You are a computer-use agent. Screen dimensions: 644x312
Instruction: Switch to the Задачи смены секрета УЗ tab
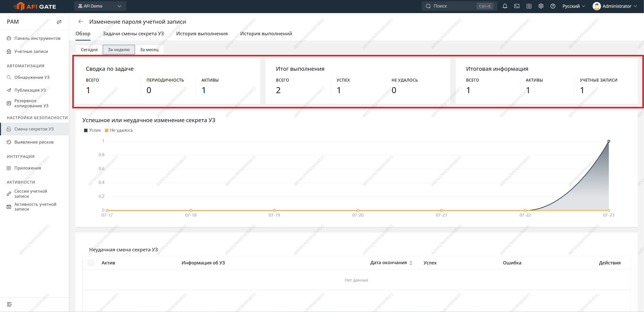133,34
